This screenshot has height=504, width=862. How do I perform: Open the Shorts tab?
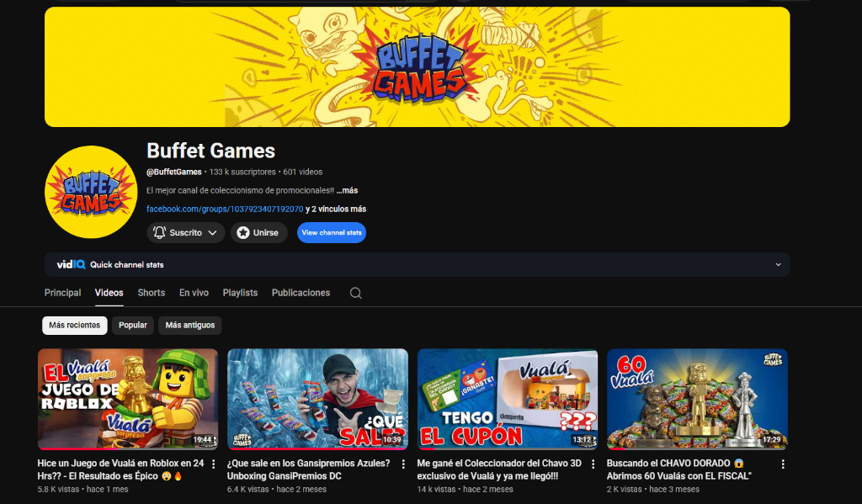pyautogui.click(x=152, y=293)
